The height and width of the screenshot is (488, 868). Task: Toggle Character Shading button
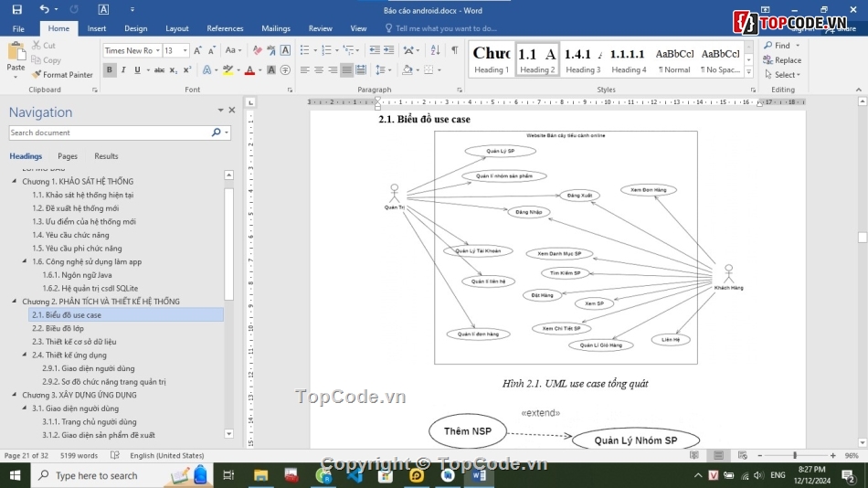(x=271, y=70)
